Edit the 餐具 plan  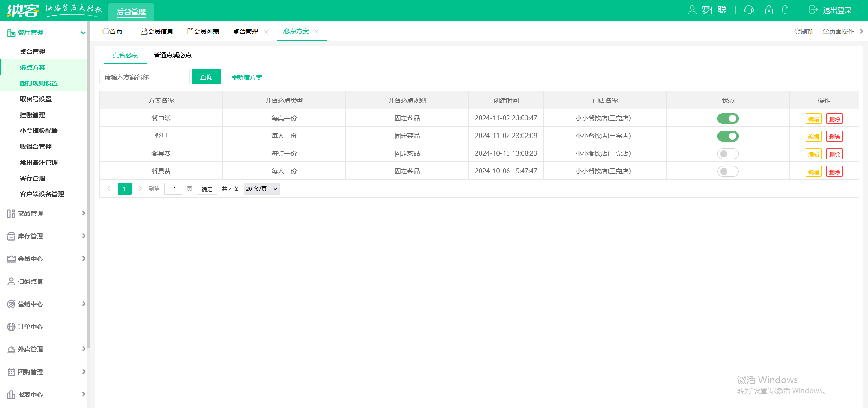point(813,137)
